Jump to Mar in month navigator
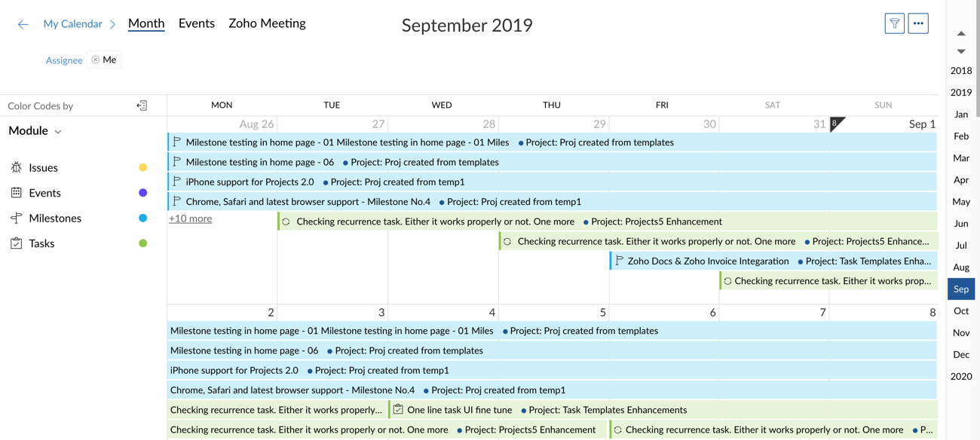This screenshot has height=440, width=980. 961,158
